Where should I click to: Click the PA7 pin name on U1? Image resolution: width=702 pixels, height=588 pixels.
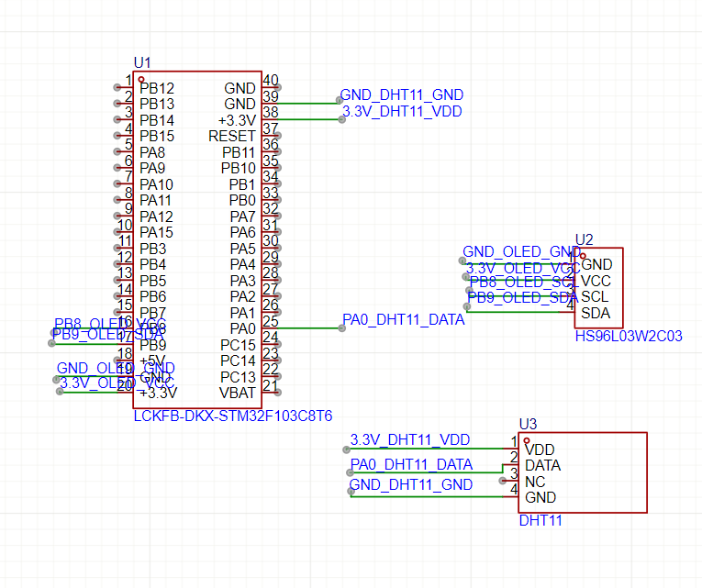[x=242, y=216]
